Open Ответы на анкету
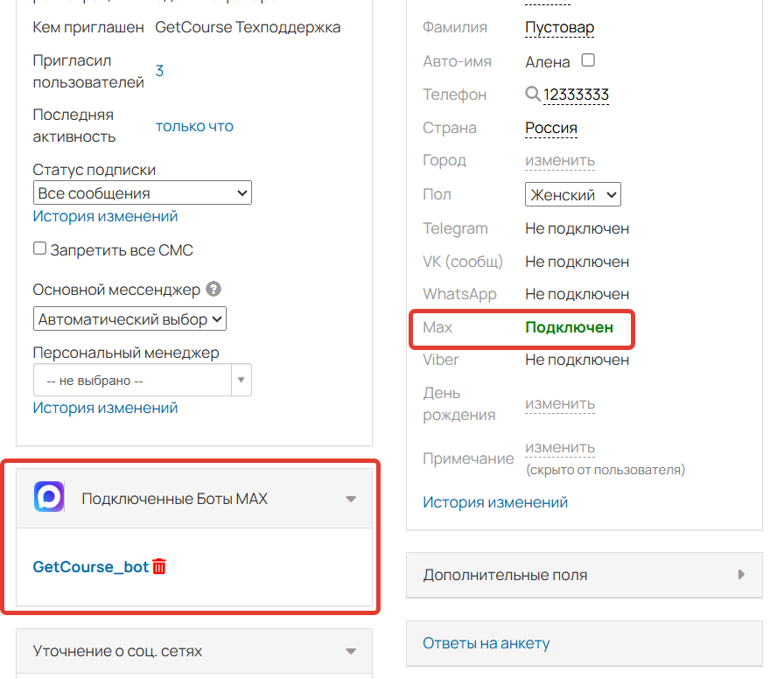Viewport: 784px width, 679px height. pos(486,643)
